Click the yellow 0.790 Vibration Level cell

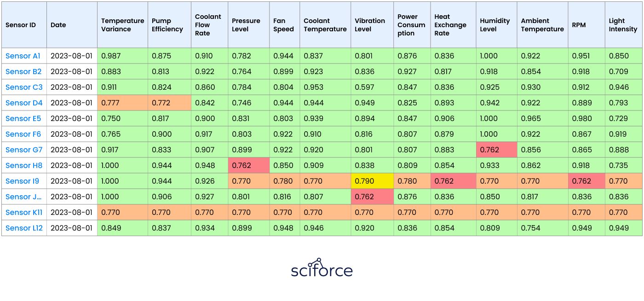(x=372, y=181)
